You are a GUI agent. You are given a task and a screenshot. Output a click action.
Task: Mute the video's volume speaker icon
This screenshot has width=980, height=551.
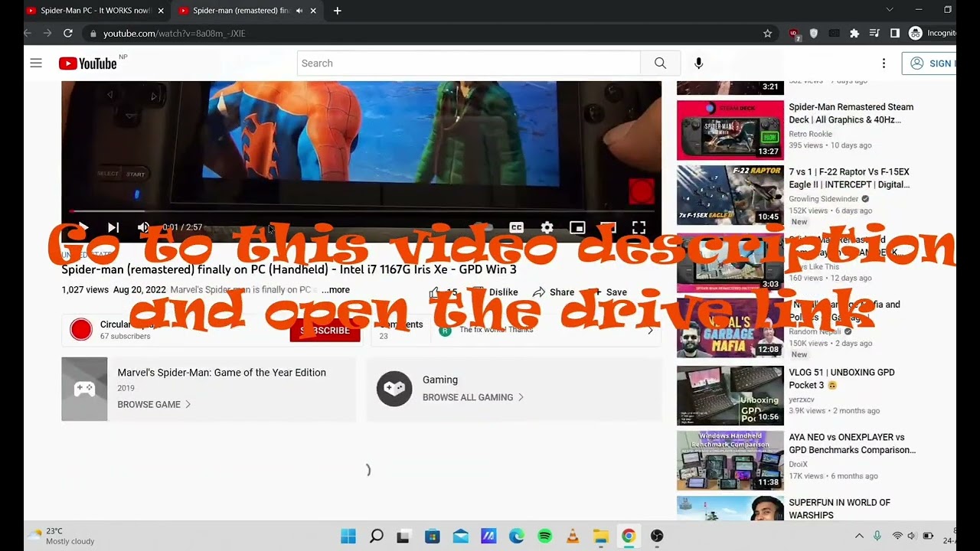143,227
